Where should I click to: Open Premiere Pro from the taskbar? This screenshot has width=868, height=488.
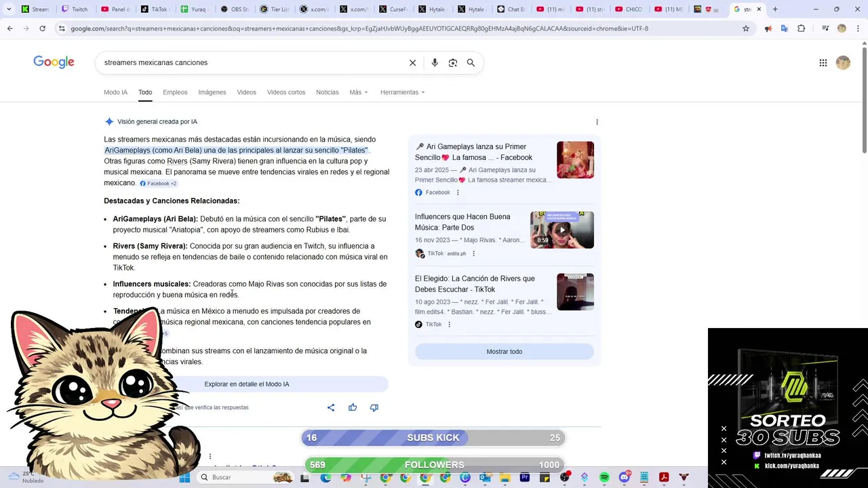click(525, 477)
